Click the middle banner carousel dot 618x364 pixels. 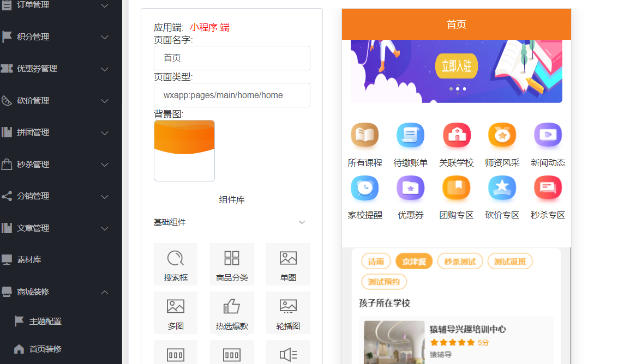[458, 89]
